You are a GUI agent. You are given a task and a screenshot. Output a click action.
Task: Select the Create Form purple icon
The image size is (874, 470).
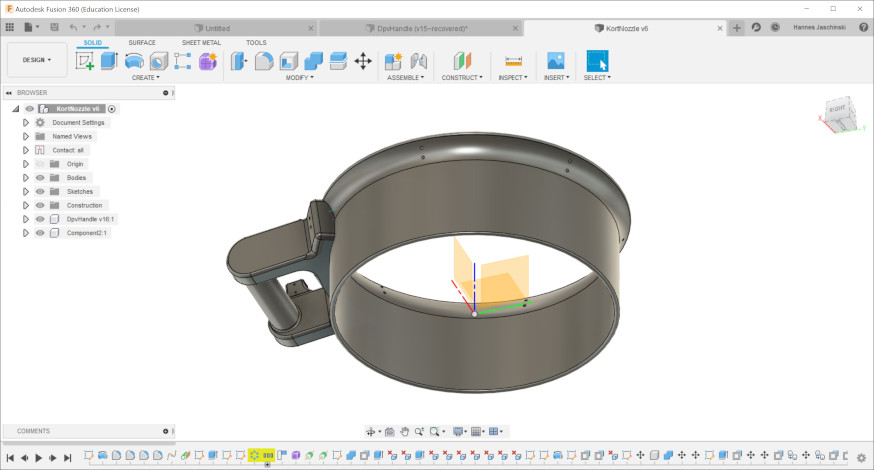[207, 61]
